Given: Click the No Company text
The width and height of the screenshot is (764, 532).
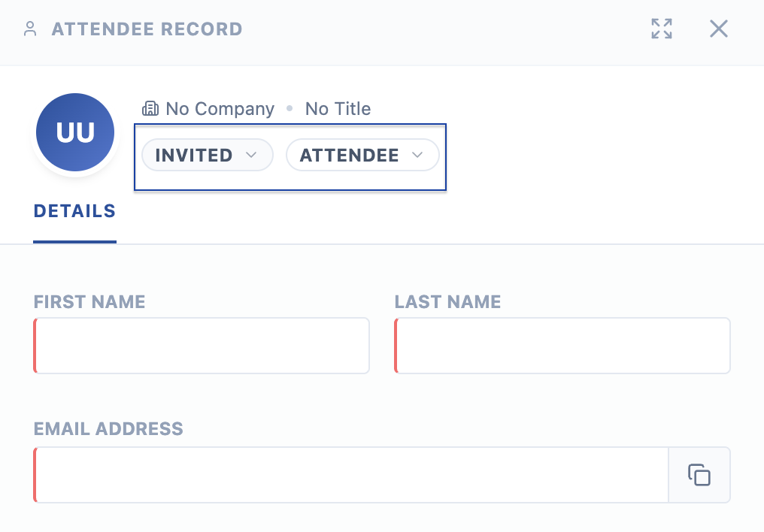Looking at the screenshot, I should 220,109.
